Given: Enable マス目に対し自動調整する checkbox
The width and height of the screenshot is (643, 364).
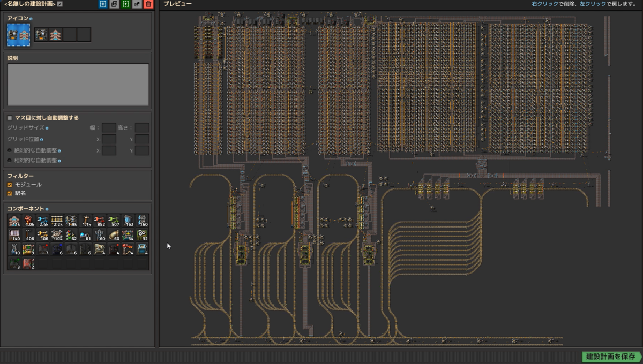Looking at the screenshot, I should (10, 118).
